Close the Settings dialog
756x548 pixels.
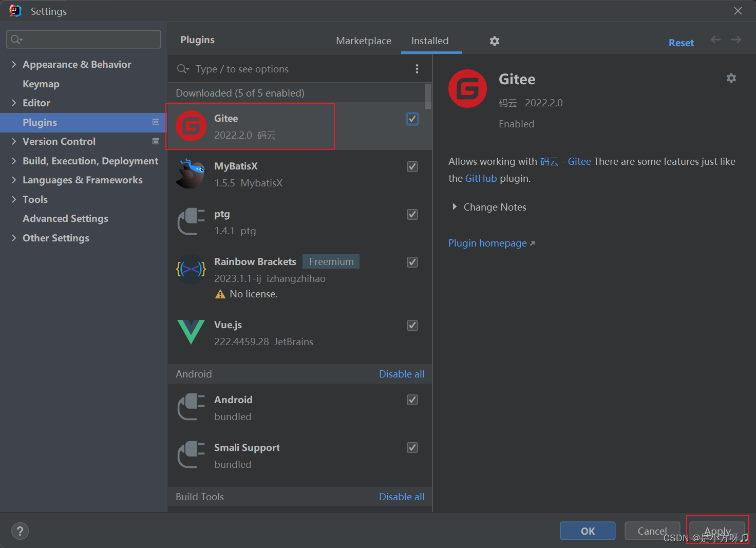[x=738, y=11]
